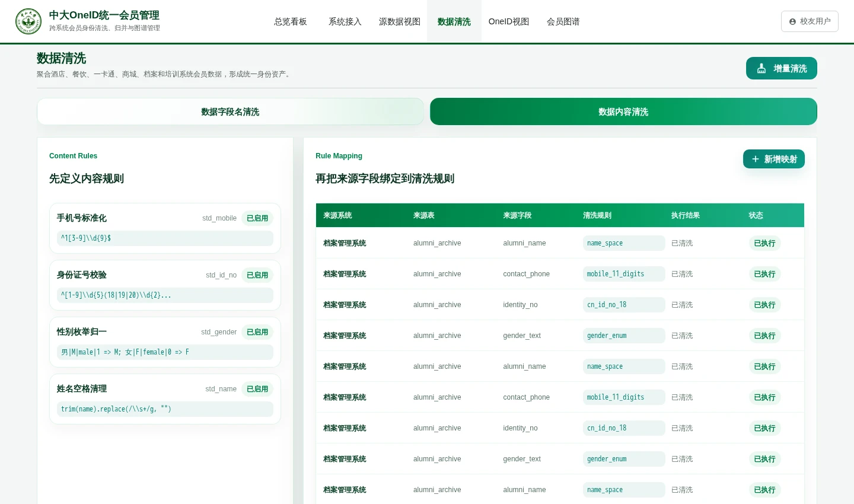Image resolution: width=854 pixels, height=504 pixels.
Task: Click the broom icon in 增量清洗 button
Action: point(761,69)
